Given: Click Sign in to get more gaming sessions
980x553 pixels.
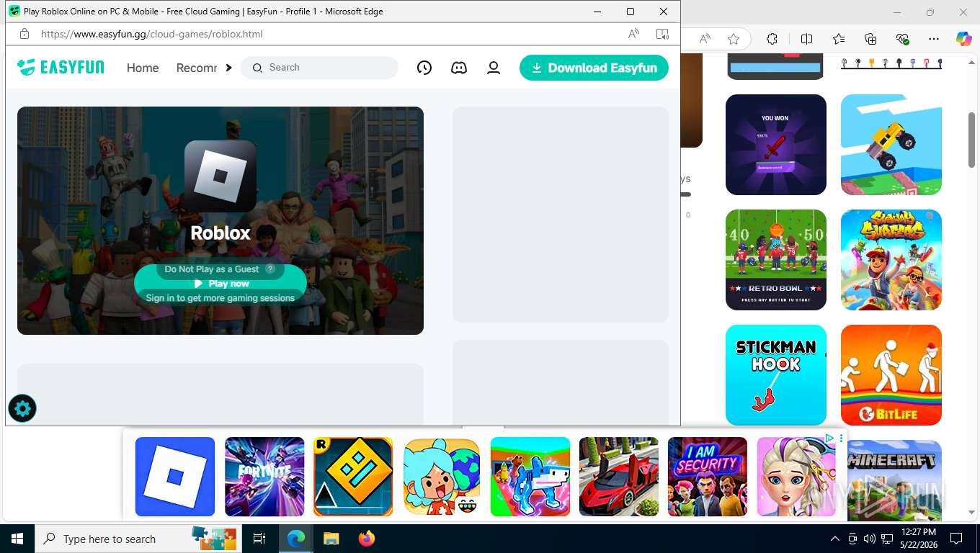Looking at the screenshot, I should coord(220,297).
